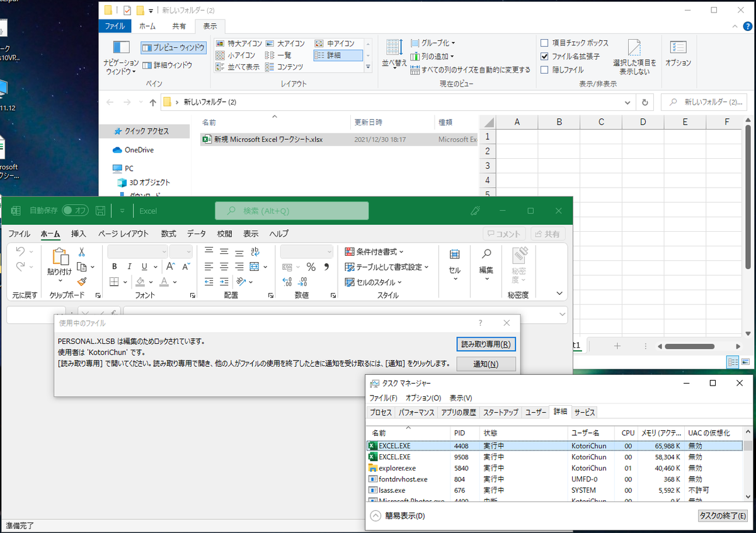This screenshot has width=756, height=533.
Task: Click the center horizontal alignment icon
Action: point(224,266)
